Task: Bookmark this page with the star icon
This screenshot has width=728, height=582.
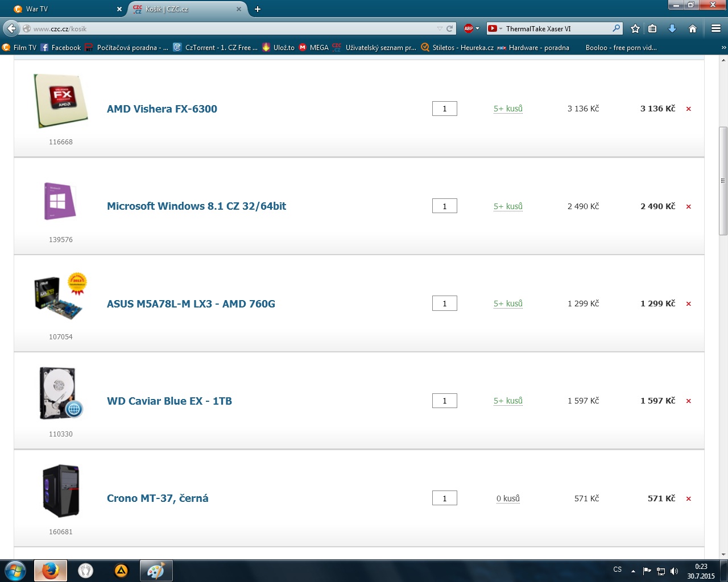Action: point(635,28)
